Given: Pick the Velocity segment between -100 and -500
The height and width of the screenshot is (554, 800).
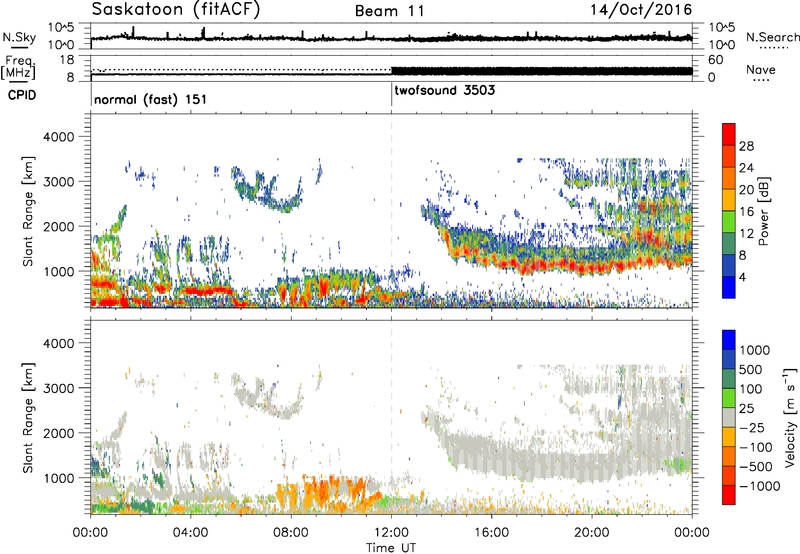Looking at the screenshot, I should tap(729, 456).
